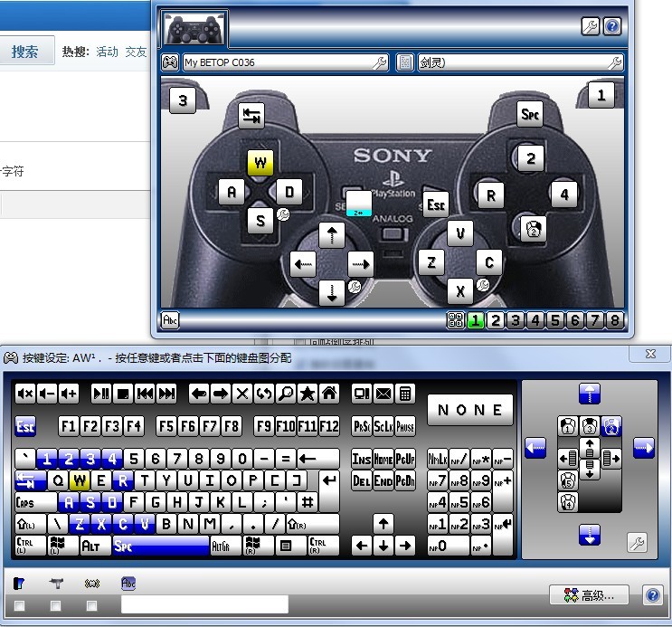Click the play/pause media key
Screen dimensions: 672x627
pos(101,394)
